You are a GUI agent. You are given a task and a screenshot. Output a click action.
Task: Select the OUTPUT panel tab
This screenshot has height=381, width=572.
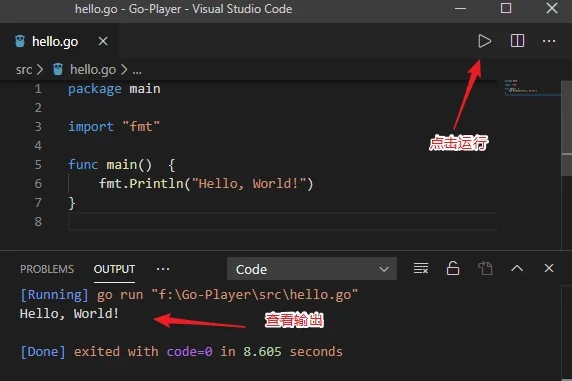[114, 269]
